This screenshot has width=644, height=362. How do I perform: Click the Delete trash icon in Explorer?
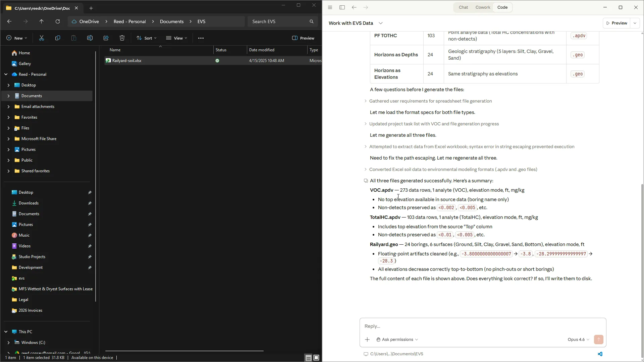point(122,38)
